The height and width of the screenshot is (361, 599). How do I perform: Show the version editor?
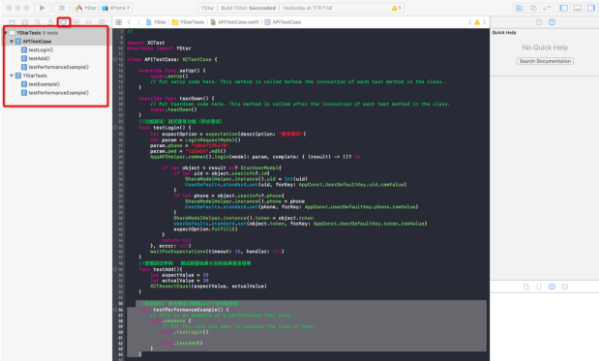click(547, 8)
